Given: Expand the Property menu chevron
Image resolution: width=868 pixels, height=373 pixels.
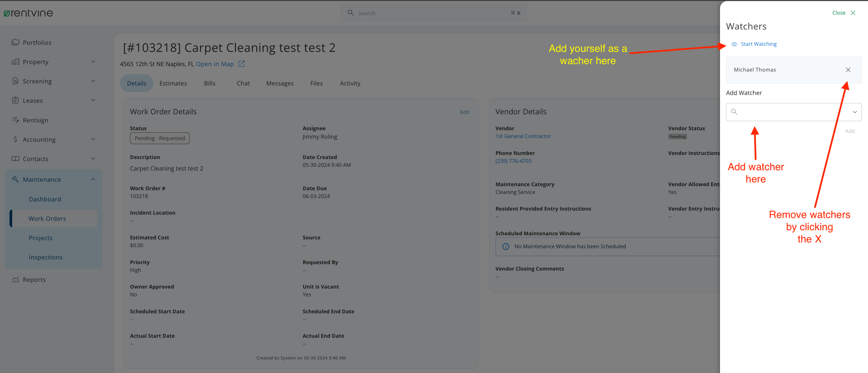Looking at the screenshot, I should pyautogui.click(x=93, y=62).
